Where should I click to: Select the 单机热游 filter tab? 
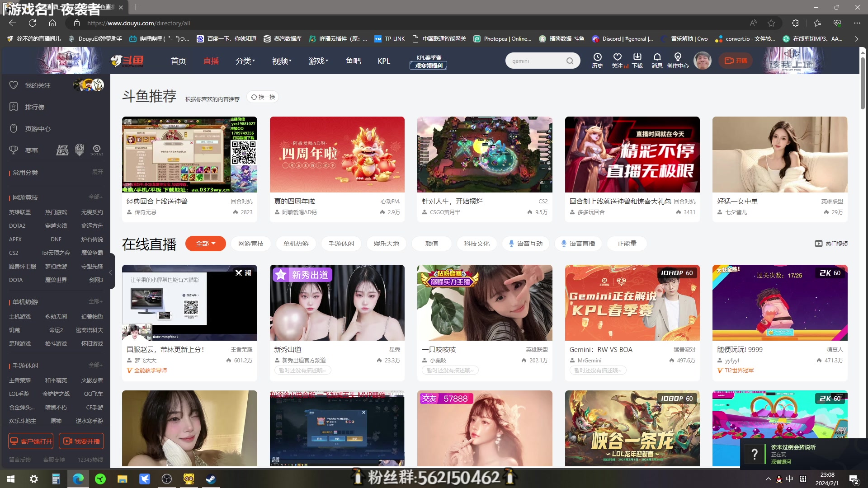coord(296,244)
